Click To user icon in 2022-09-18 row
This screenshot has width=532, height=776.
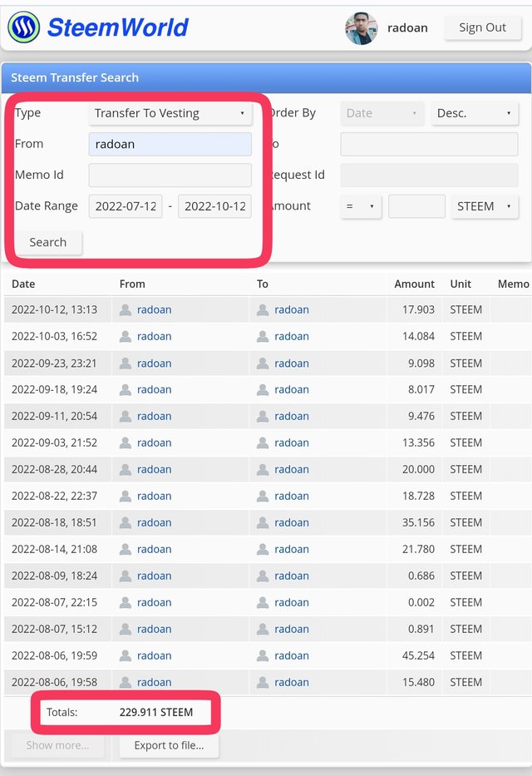click(263, 389)
